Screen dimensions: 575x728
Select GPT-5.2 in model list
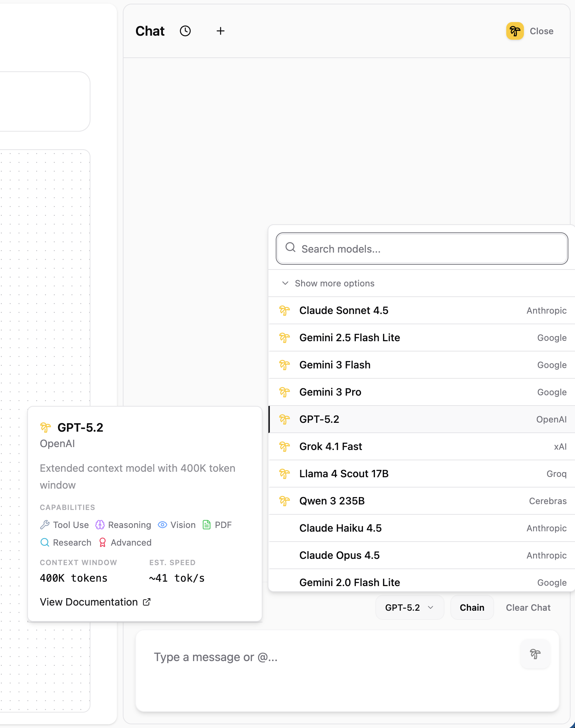click(x=422, y=419)
